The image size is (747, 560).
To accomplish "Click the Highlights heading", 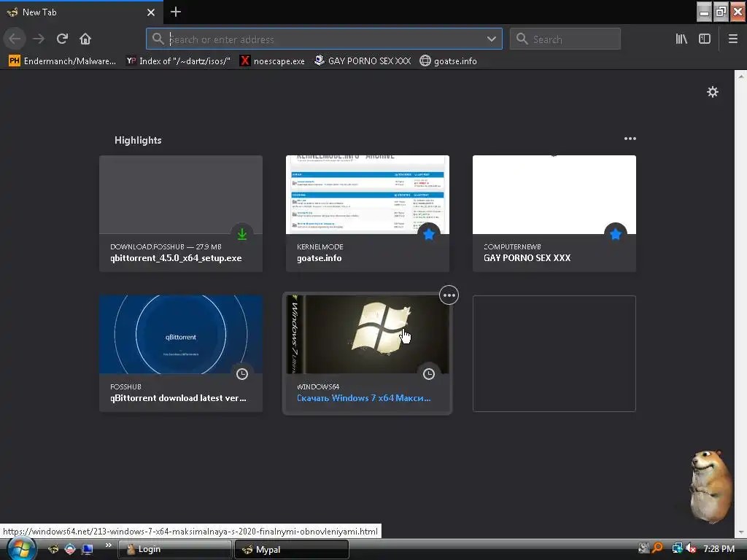I will (x=138, y=140).
